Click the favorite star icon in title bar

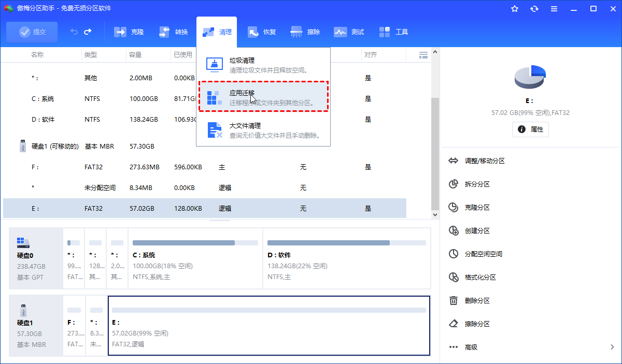(515, 9)
